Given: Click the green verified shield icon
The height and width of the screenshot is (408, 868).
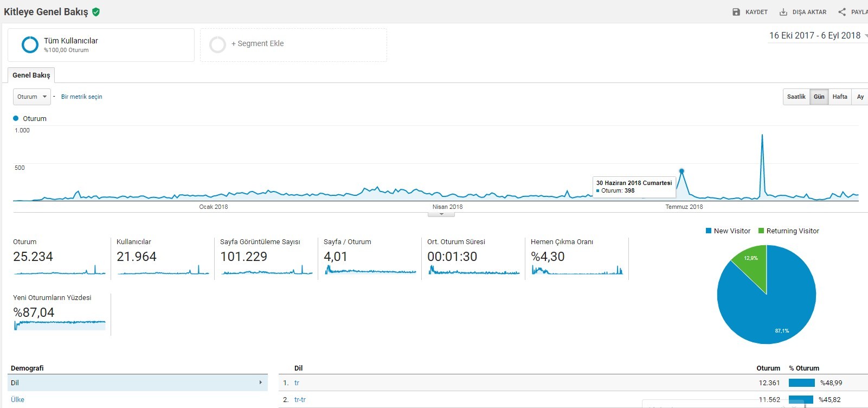Looking at the screenshot, I should click(96, 12).
